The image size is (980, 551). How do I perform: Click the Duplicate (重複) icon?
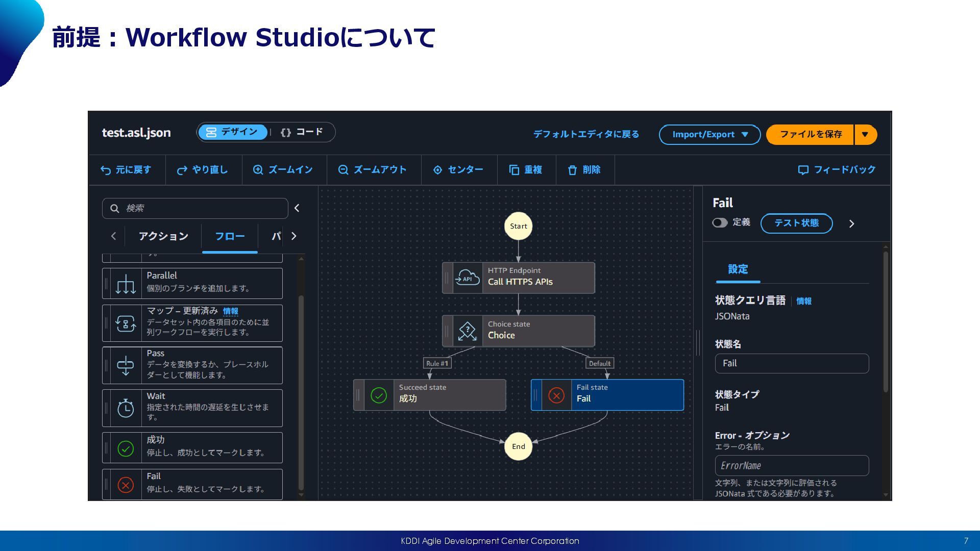514,170
